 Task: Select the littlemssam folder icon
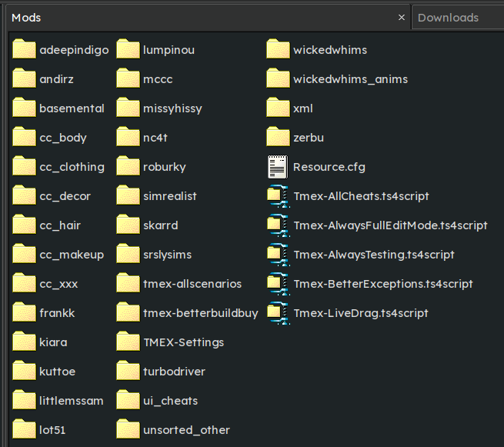(24, 400)
